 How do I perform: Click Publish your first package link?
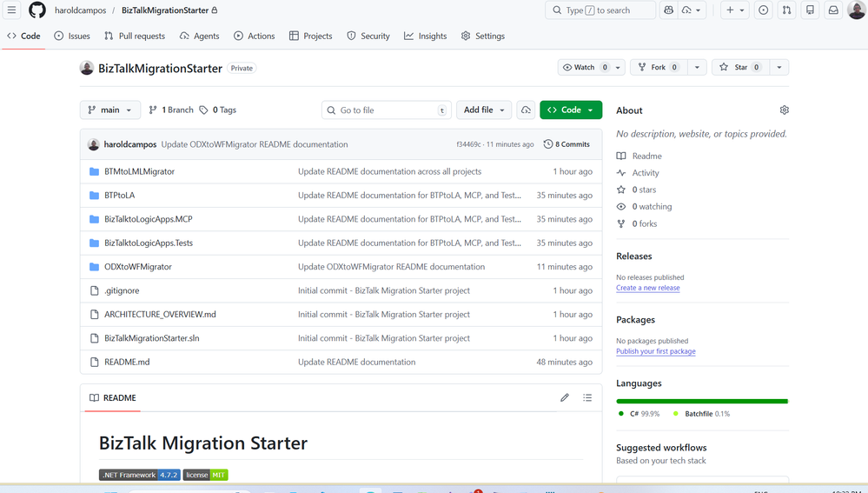point(655,352)
